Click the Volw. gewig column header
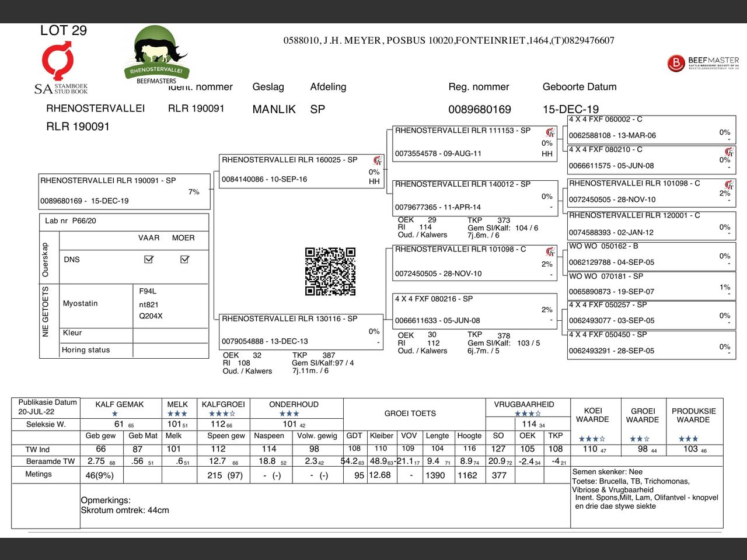This screenshot has height=560, width=747. 317,436
